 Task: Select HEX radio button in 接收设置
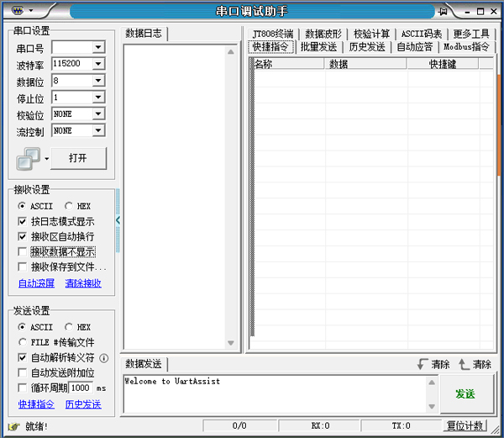69,206
